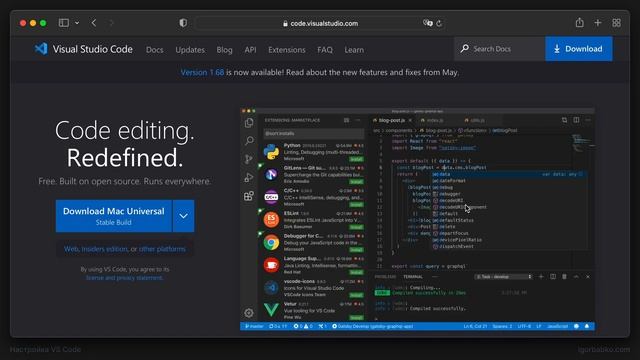Show the tab overview grid icon
Screen dimensions: 640x360
point(616,23)
